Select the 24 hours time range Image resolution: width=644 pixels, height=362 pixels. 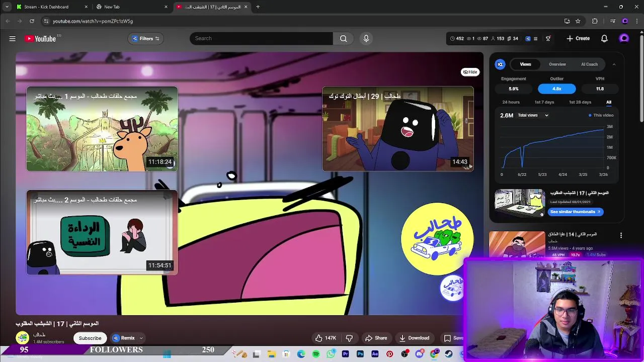click(x=511, y=102)
